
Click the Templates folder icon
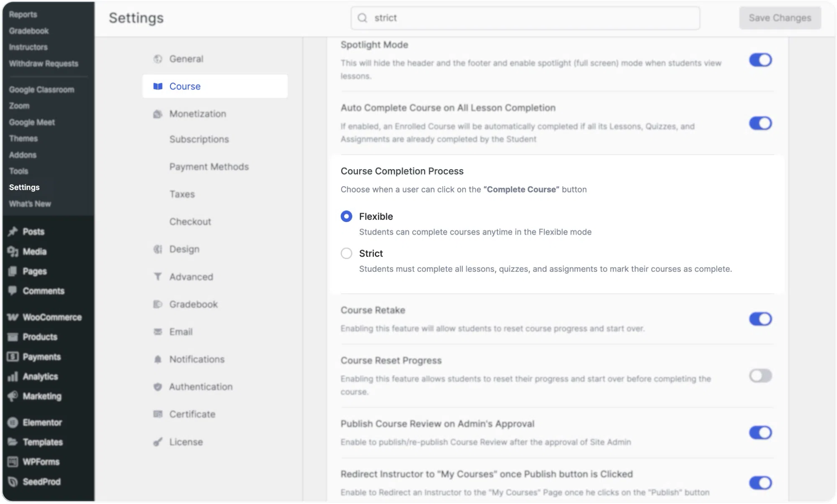point(13,442)
